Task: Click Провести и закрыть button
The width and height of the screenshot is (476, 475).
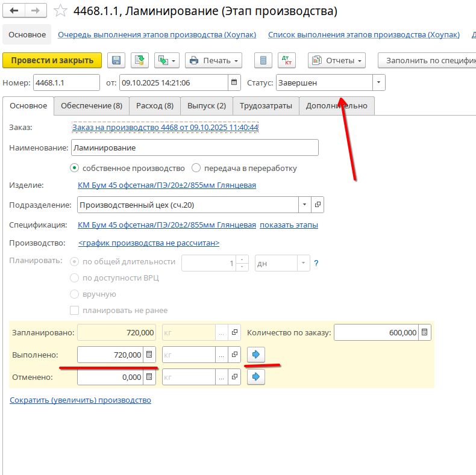Action: (x=52, y=60)
